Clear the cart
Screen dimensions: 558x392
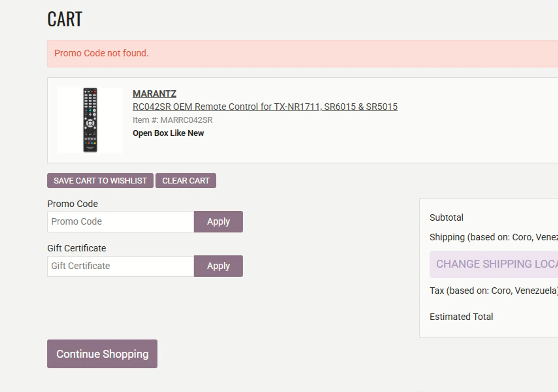pos(186,181)
